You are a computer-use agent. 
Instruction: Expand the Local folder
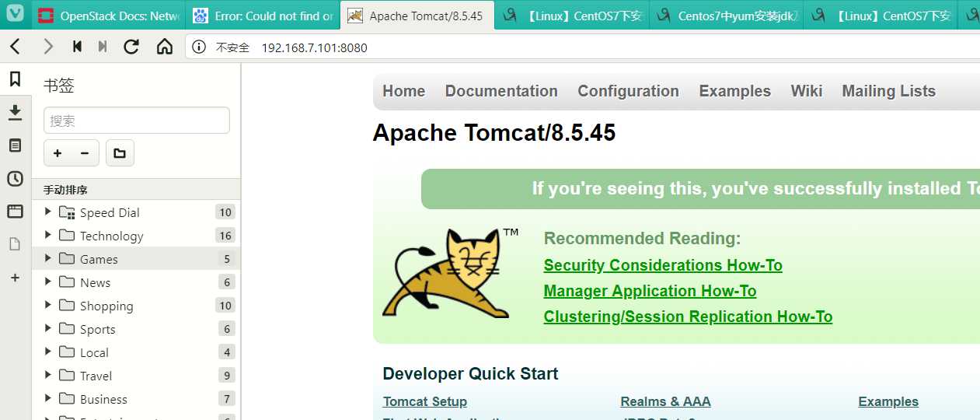click(x=48, y=352)
